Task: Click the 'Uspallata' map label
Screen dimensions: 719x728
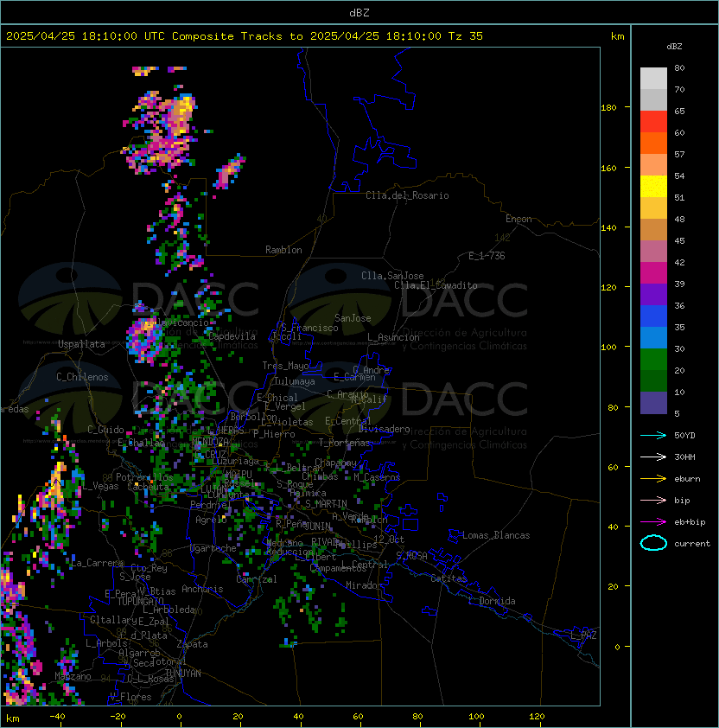Action: click(x=81, y=344)
